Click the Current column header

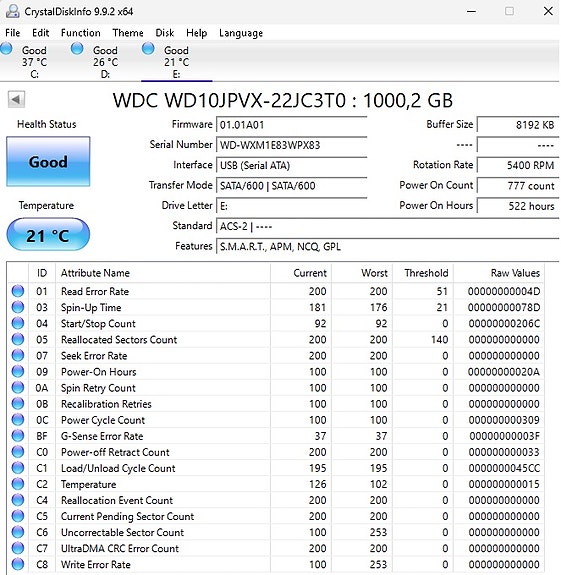[x=301, y=273]
